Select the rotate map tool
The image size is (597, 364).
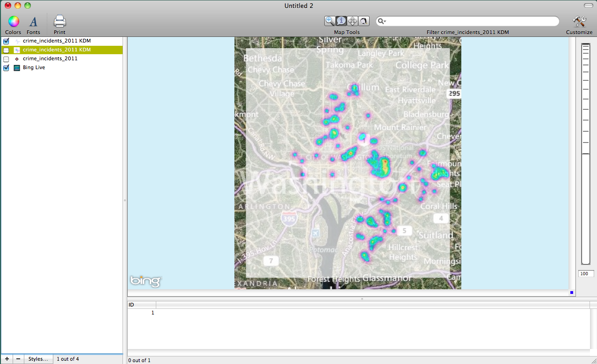coord(364,21)
